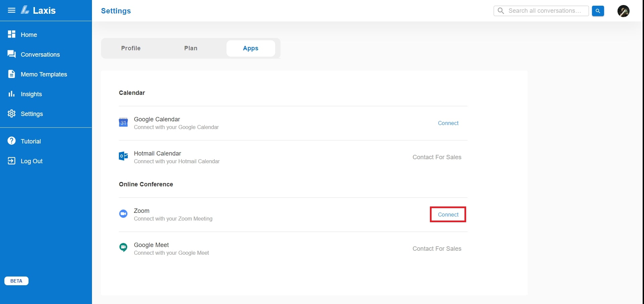Click 'Connect with your Zoom Meeting' text
Screen dimensions: 644x304
173,219
